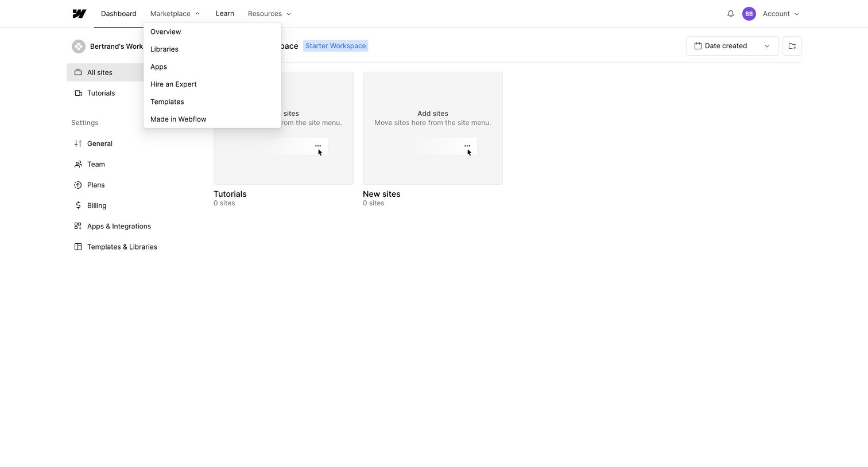The height and width of the screenshot is (467, 868).
Task: Click '0 sites' text under New sites
Action: [x=374, y=203]
